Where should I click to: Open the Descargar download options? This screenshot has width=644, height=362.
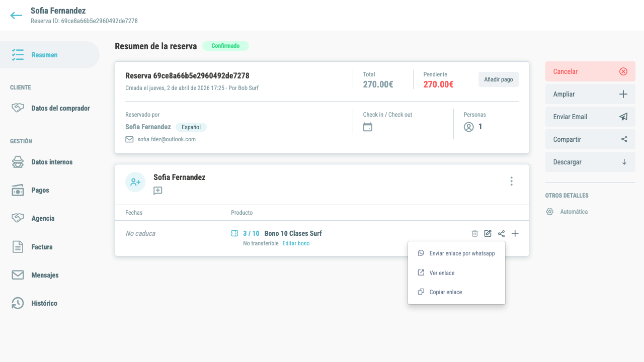pos(590,162)
